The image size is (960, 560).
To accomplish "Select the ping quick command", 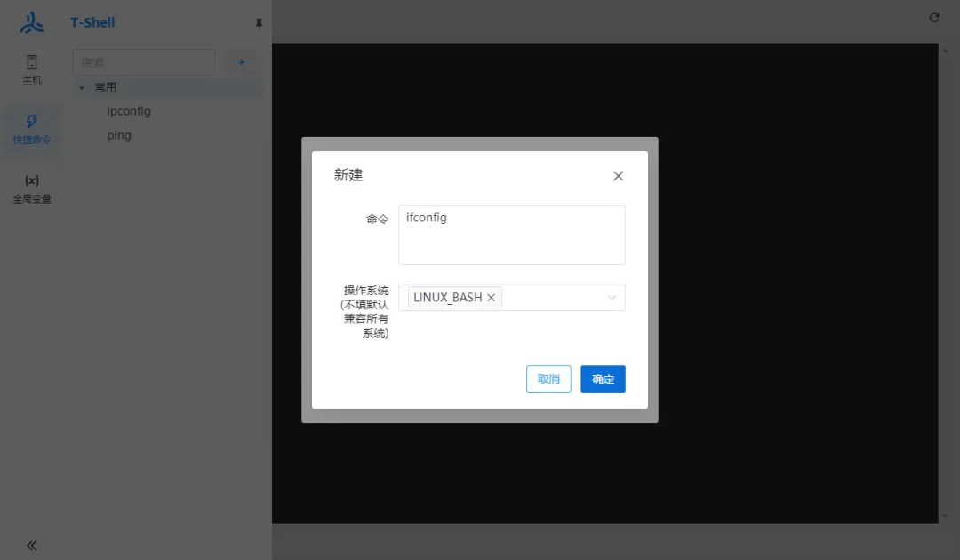I will pyautogui.click(x=119, y=134).
